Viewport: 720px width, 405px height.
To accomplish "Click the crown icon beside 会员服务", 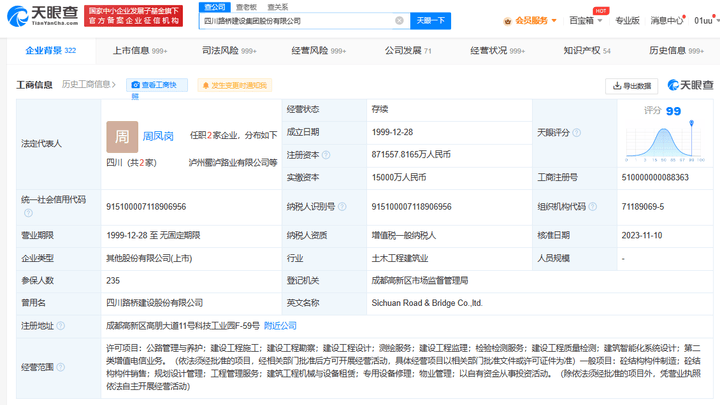I will coord(507,21).
